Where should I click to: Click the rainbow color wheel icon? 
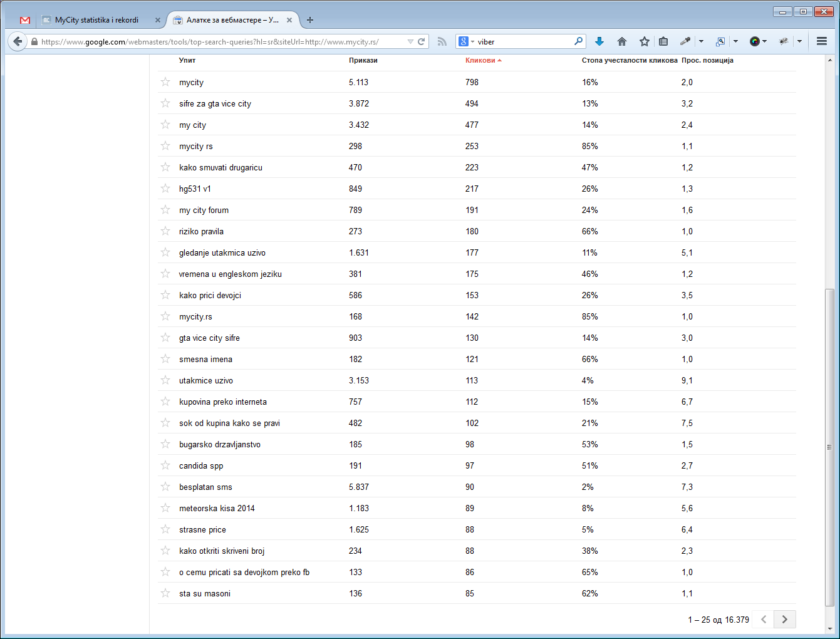(755, 41)
